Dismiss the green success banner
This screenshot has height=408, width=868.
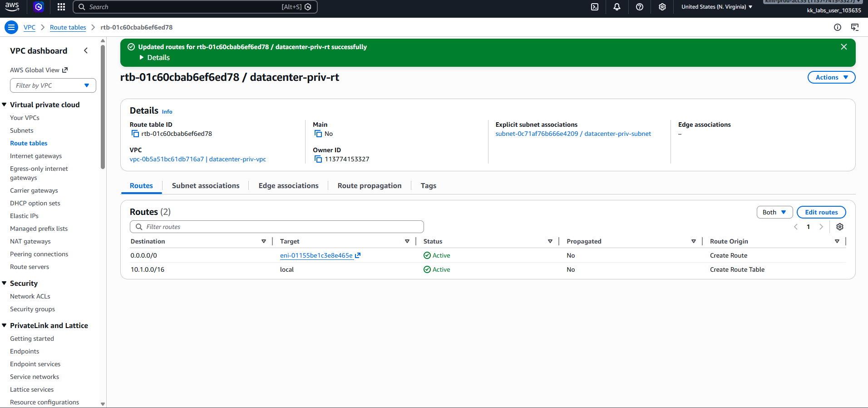[x=844, y=47]
